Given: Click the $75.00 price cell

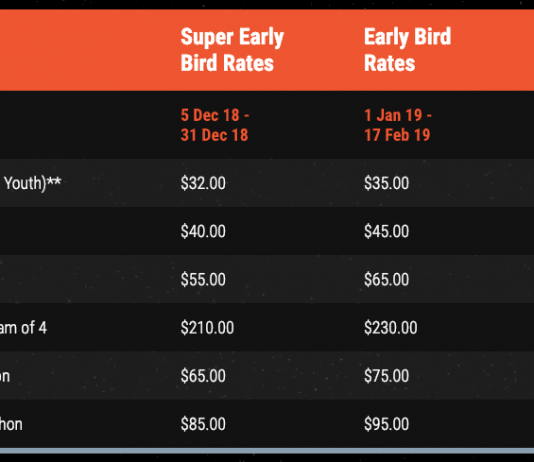Looking at the screenshot, I should click(x=387, y=376).
